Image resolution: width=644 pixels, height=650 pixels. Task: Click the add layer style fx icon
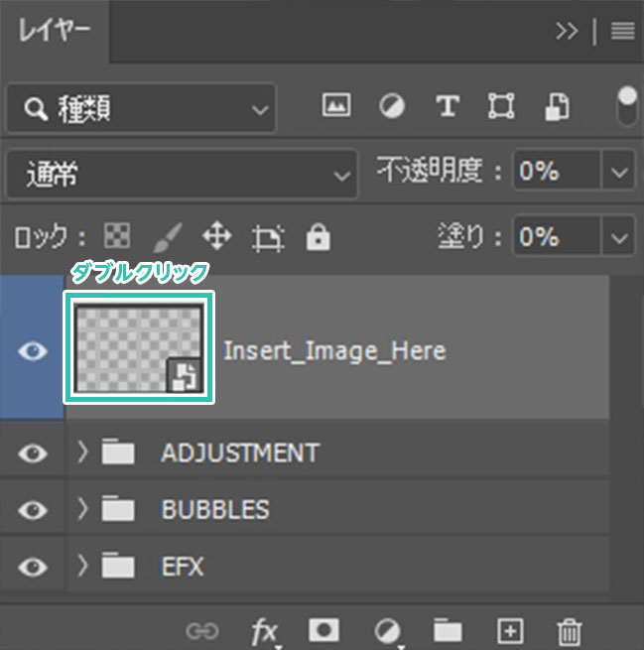pyautogui.click(x=264, y=631)
